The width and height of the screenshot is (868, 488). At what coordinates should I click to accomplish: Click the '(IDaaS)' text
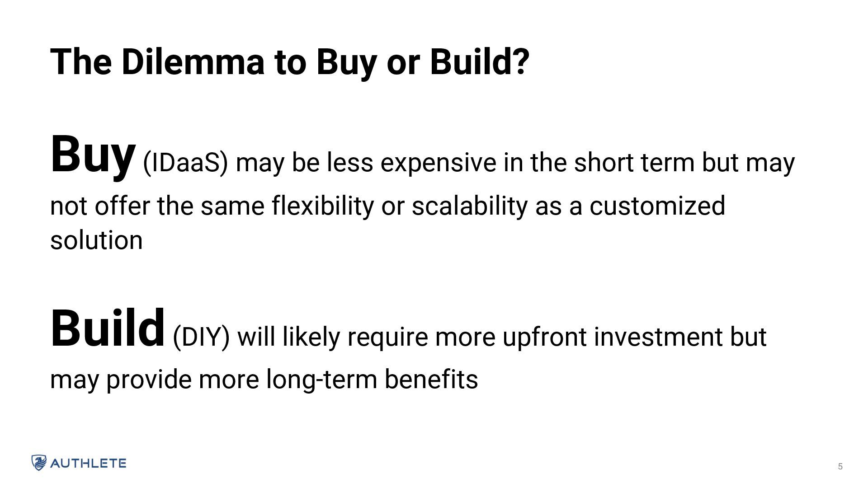185,163
